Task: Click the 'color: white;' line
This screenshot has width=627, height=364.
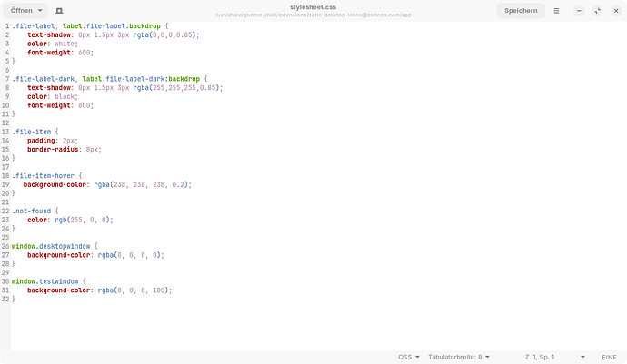Action: (x=51, y=44)
